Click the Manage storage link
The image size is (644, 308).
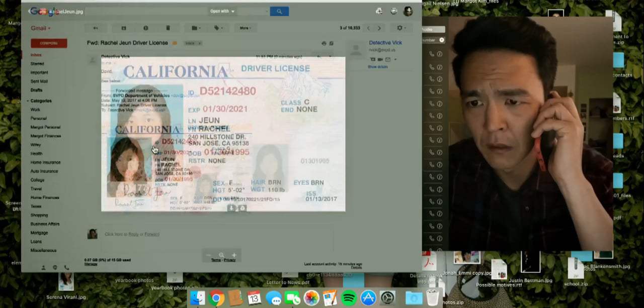pyautogui.click(x=91, y=264)
